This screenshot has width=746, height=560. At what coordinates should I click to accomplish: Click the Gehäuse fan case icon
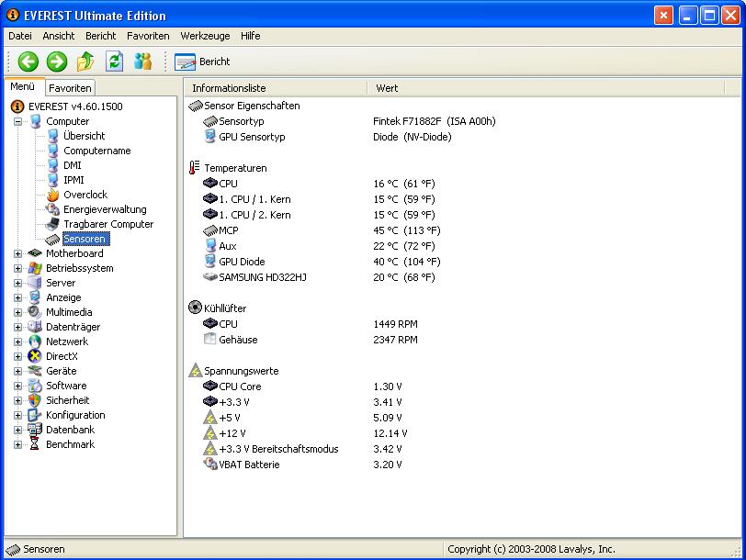coord(210,339)
